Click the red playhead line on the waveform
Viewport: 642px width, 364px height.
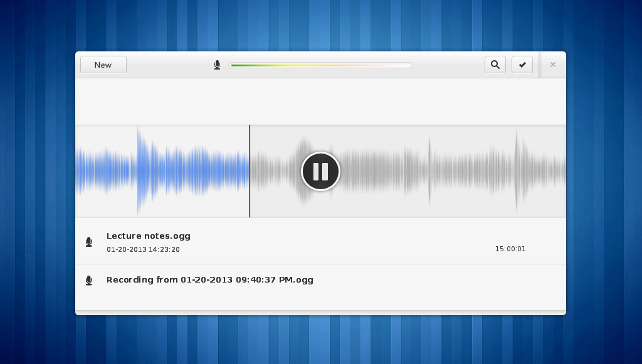click(250, 171)
